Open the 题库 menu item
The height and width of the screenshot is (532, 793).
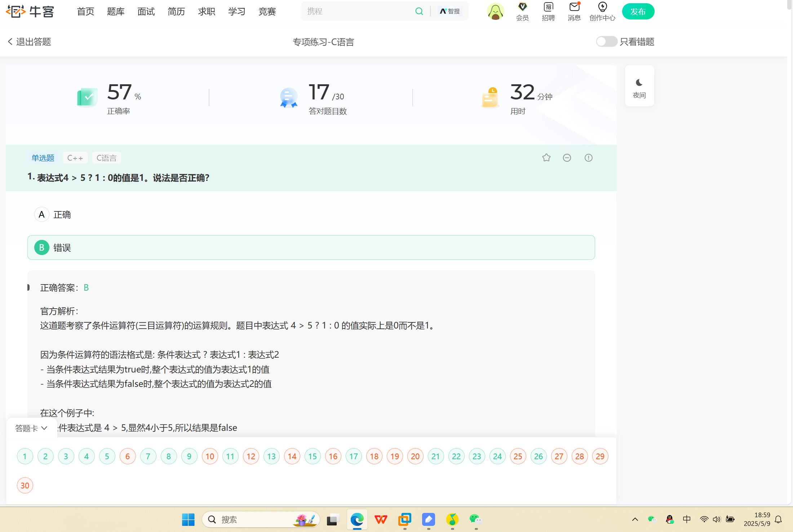coord(116,12)
